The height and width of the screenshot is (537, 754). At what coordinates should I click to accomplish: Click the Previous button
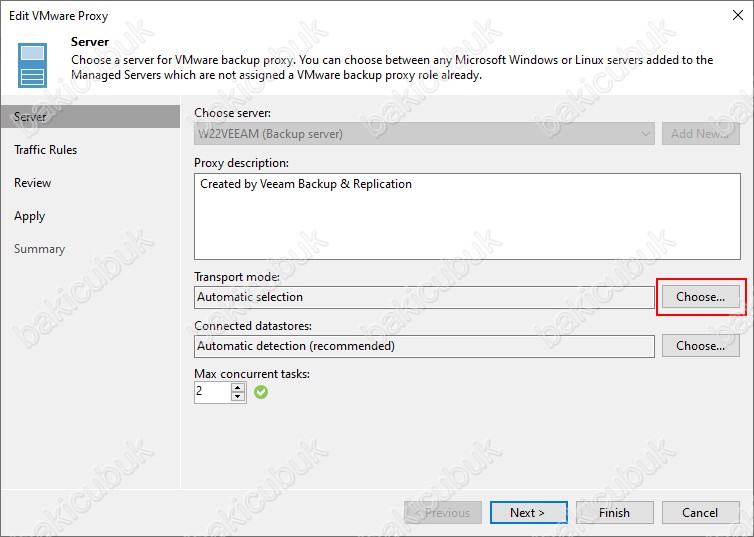pos(443,513)
